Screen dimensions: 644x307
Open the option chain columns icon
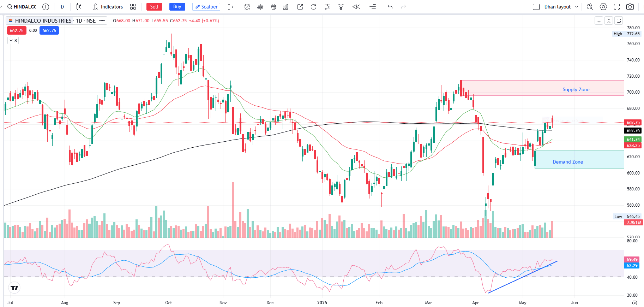260,7
